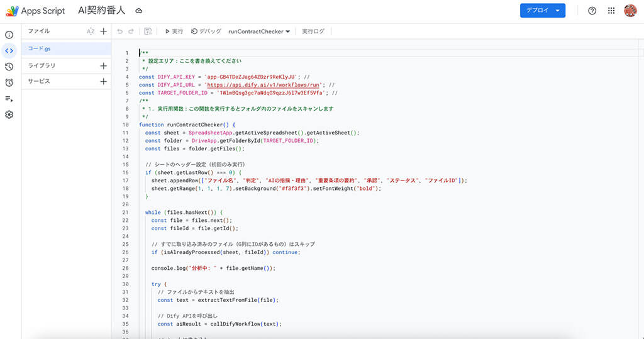Open Triggers alarm clock icon
The height and width of the screenshot is (339, 644).
coord(9,82)
